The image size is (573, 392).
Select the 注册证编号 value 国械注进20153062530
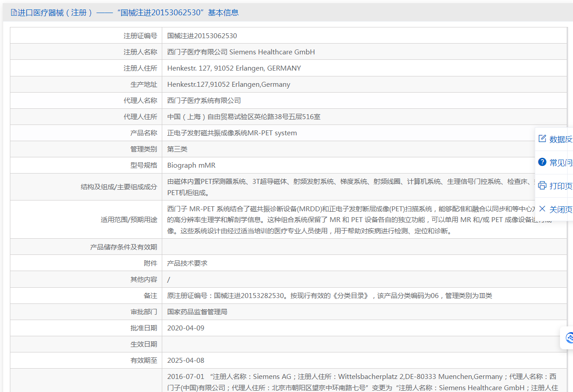[202, 36]
